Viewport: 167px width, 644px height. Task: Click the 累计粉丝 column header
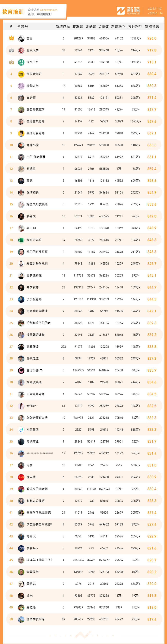click(x=135, y=26)
